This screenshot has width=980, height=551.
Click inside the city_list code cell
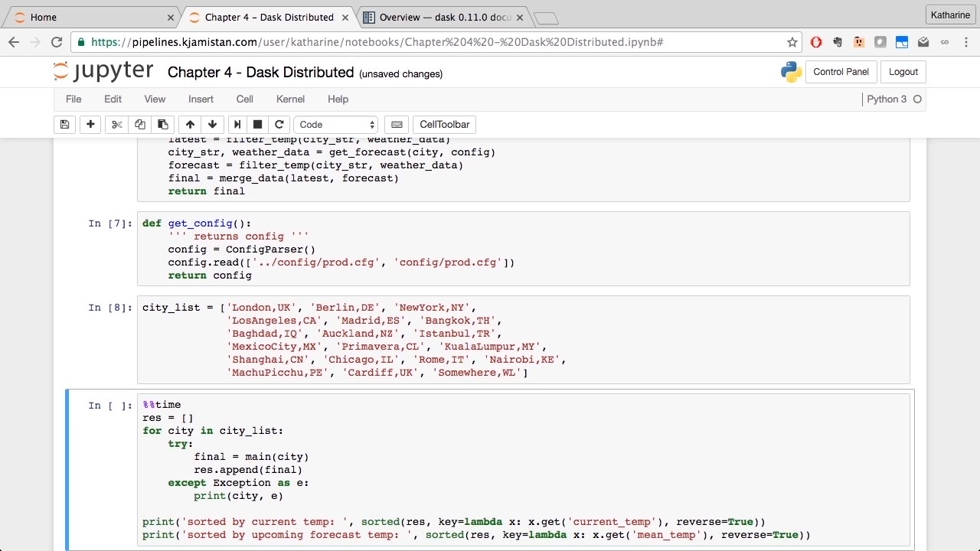(523, 340)
